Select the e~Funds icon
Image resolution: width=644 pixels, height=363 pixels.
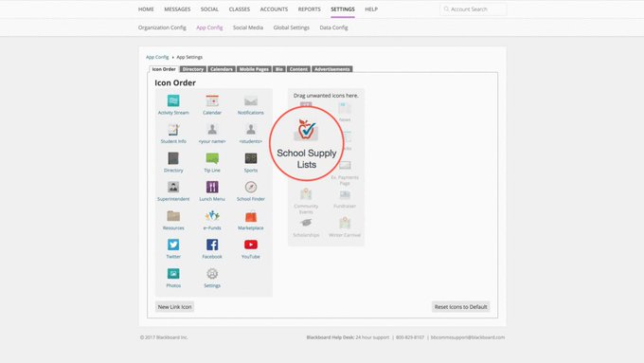tap(212, 216)
